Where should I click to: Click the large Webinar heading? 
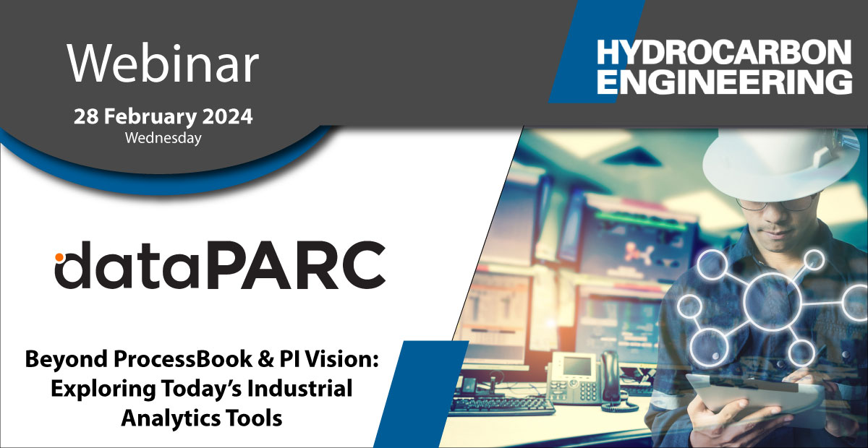coord(163,64)
